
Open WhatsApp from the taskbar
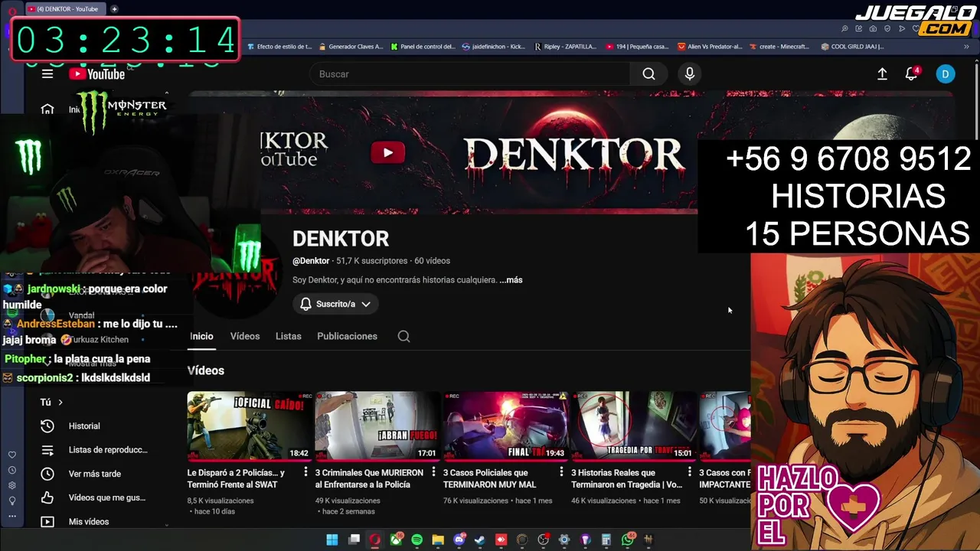pos(628,540)
